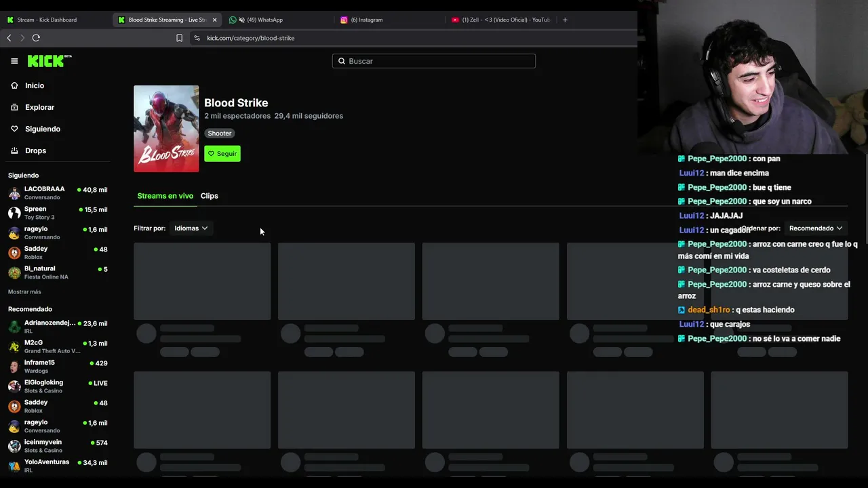Screen dimensions: 868x488
Task: Click the Blood Strike cover art
Action: click(x=166, y=129)
